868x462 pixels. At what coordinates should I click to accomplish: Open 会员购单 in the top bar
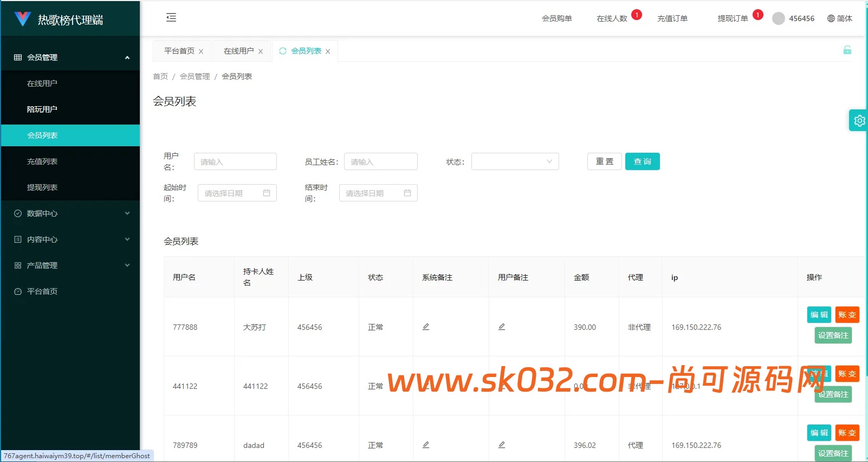[x=557, y=18]
